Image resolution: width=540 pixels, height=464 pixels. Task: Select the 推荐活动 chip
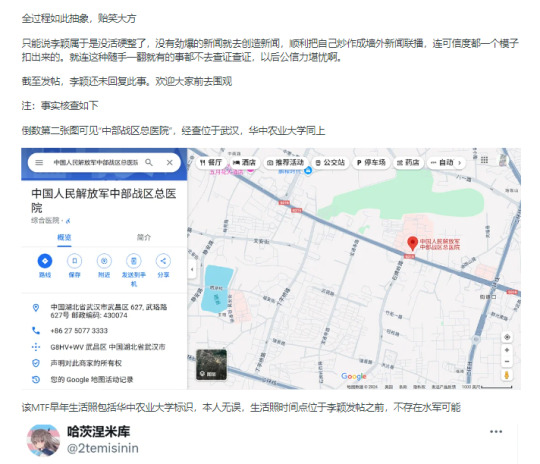pos(285,162)
